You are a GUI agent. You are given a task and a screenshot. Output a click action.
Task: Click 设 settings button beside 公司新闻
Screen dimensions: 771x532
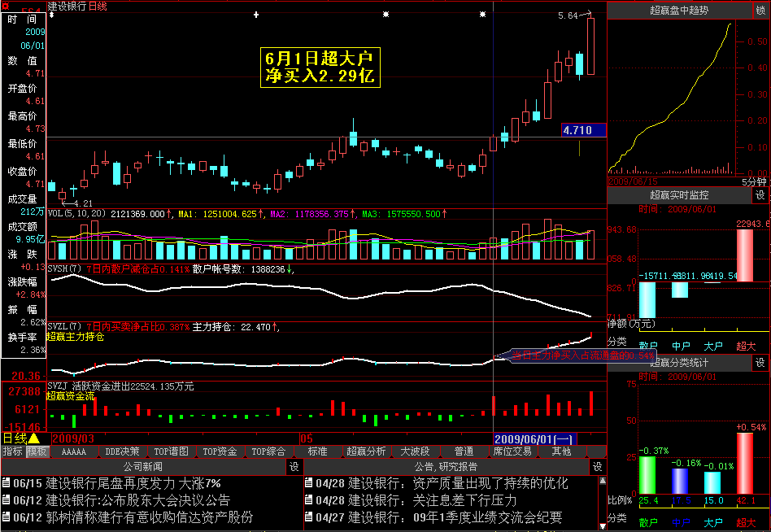click(294, 467)
